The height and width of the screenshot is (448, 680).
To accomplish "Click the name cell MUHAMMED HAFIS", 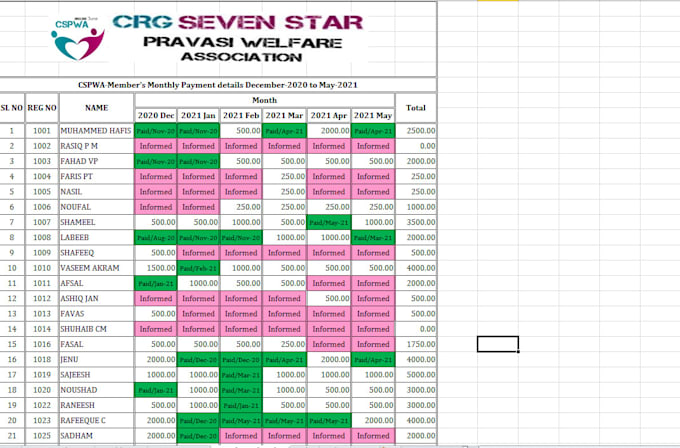I will (96, 131).
